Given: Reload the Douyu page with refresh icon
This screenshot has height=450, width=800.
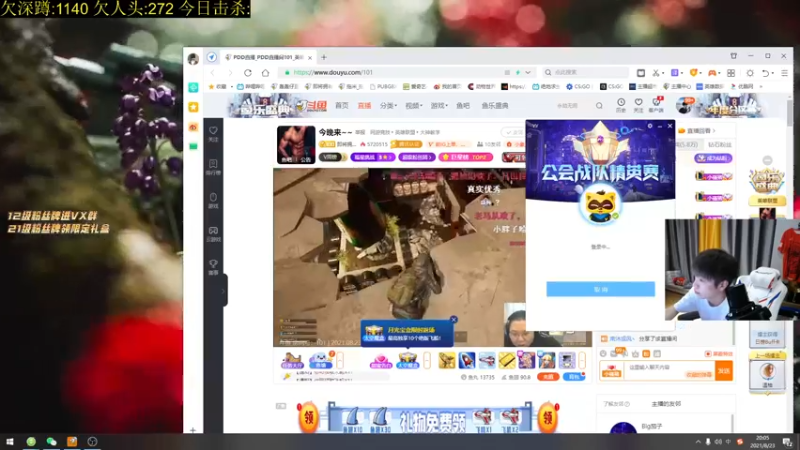Looking at the screenshot, I should 247,72.
